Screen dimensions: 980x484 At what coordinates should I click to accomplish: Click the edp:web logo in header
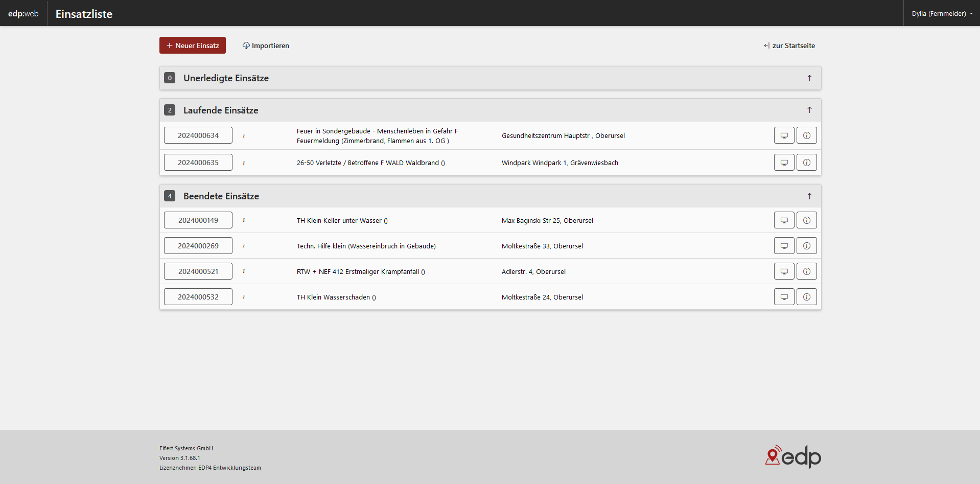point(24,14)
